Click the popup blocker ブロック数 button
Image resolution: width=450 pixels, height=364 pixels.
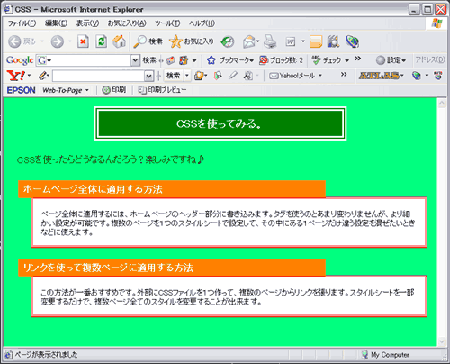coord(281,60)
